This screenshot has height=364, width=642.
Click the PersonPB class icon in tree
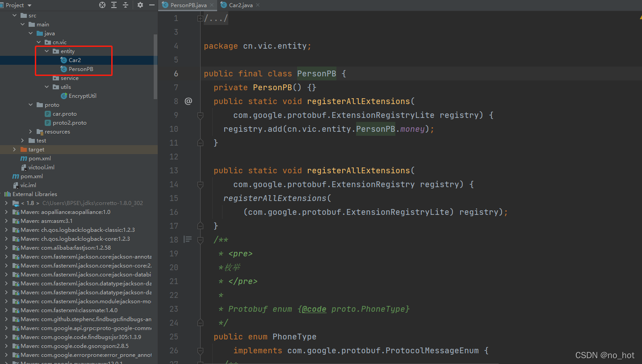tap(64, 69)
